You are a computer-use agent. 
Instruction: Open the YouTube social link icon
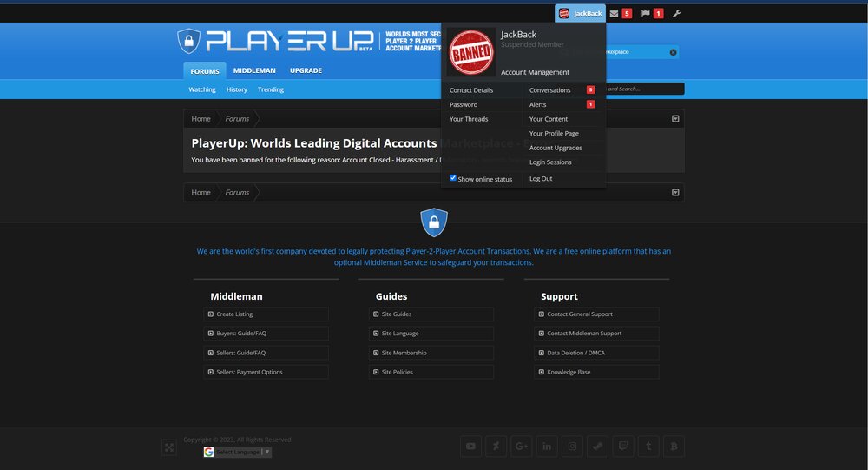[470, 447]
